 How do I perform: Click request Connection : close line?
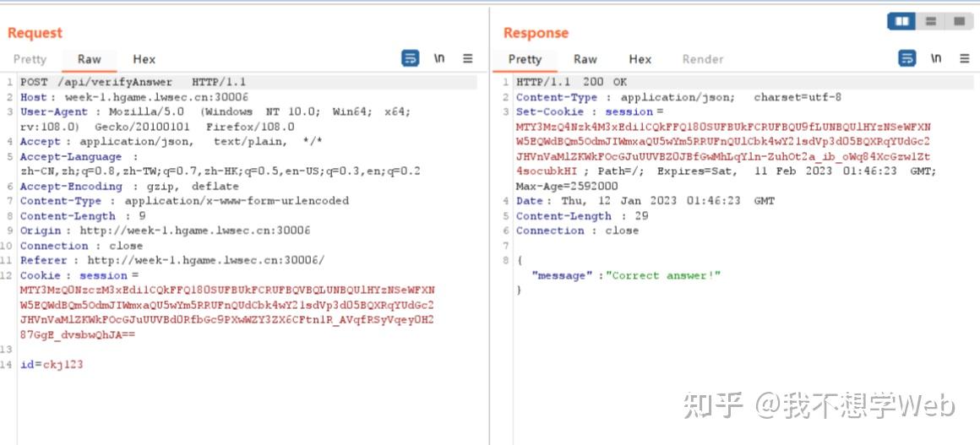(81, 246)
